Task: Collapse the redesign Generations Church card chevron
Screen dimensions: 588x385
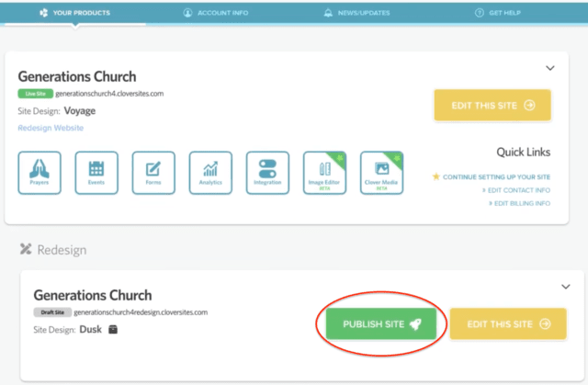Action: [x=566, y=287]
